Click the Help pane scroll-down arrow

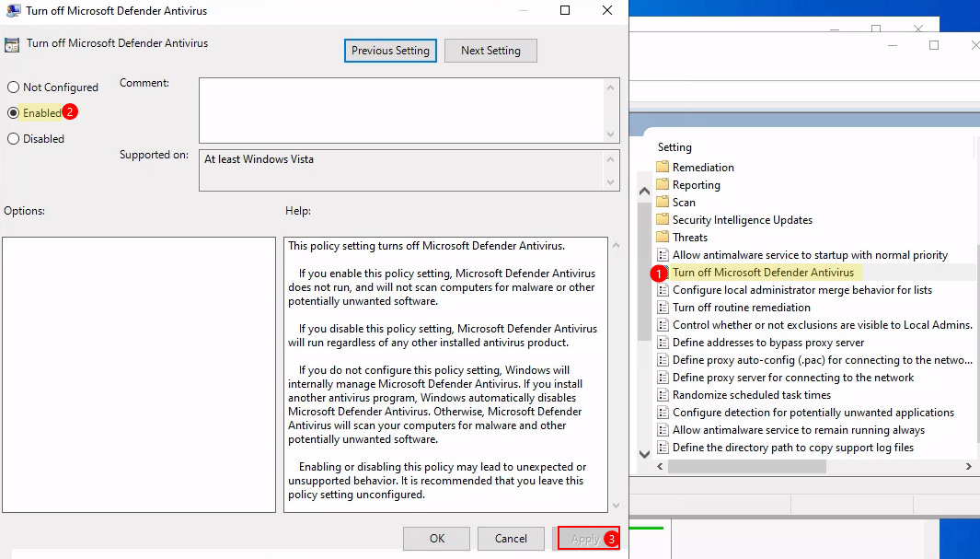(x=616, y=506)
